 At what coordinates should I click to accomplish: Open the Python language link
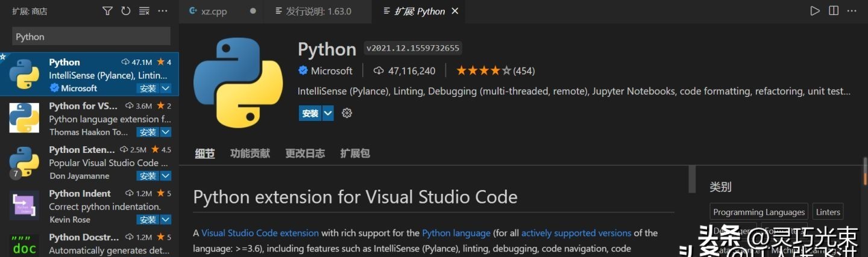click(456, 233)
